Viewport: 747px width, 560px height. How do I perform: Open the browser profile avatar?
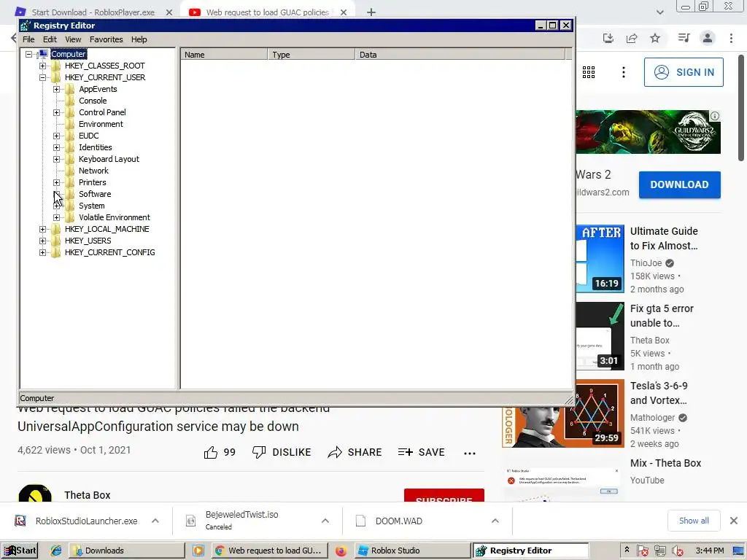pos(708,38)
